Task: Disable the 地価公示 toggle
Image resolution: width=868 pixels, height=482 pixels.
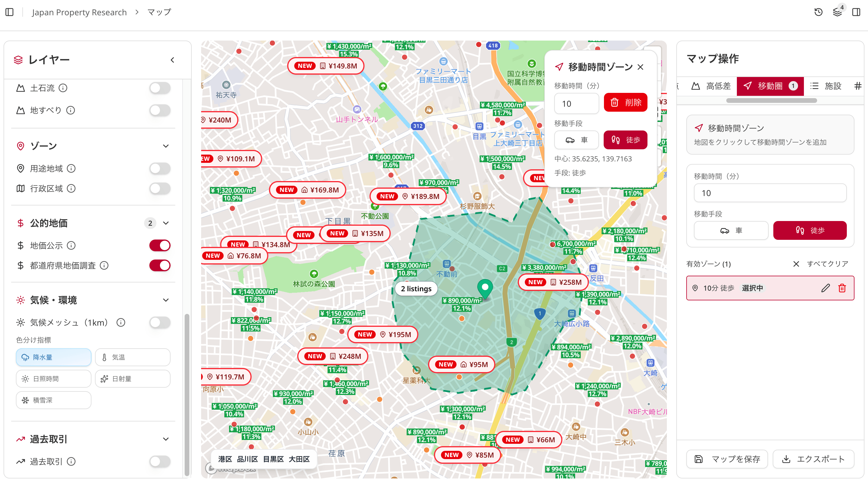Action: pyautogui.click(x=160, y=245)
